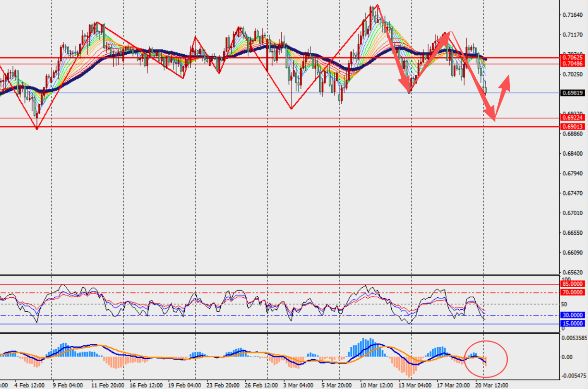Click the red circle on the MACD histogram

click(x=486, y=358)
